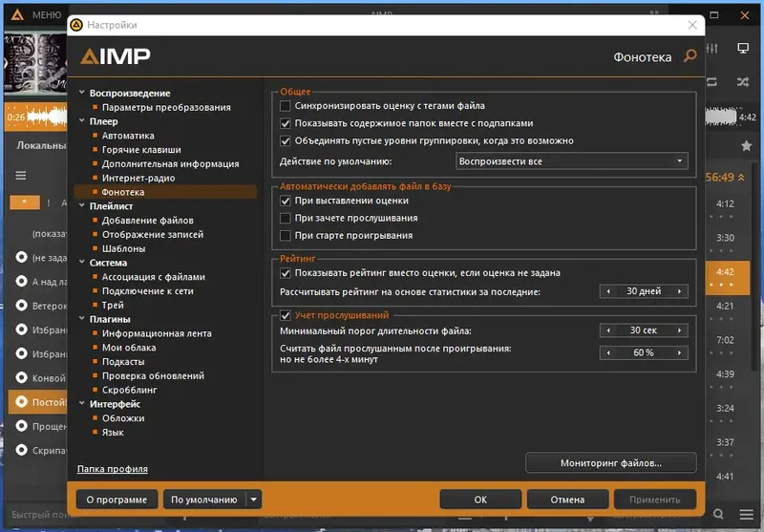
Task: Click playlist icon next to Прощен
Action: click(x=21, y=426)
